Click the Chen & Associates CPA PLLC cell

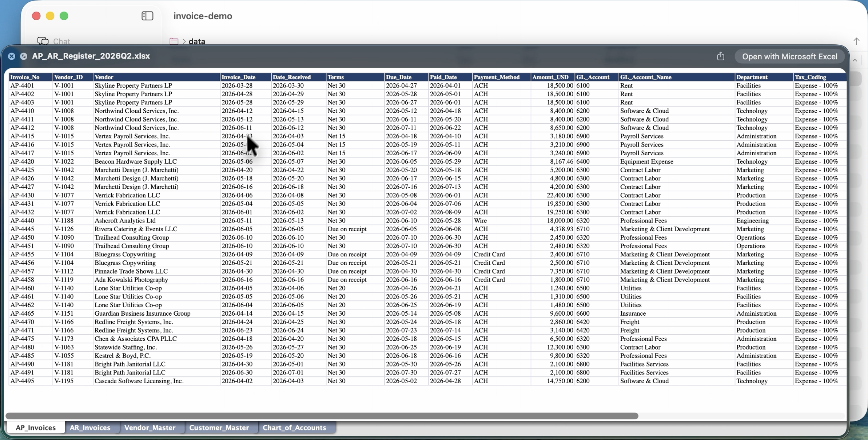tap(156, 339)
